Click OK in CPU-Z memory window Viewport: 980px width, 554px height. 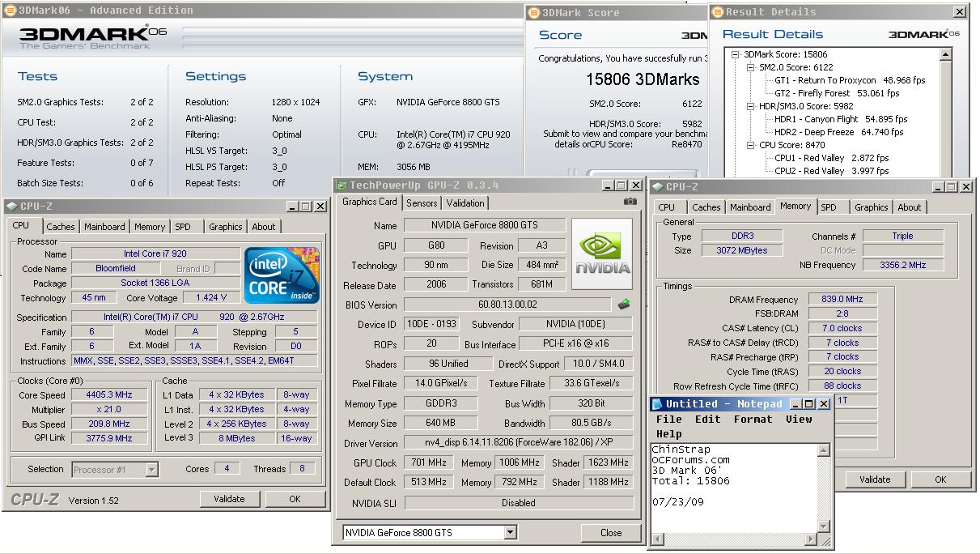940,479
